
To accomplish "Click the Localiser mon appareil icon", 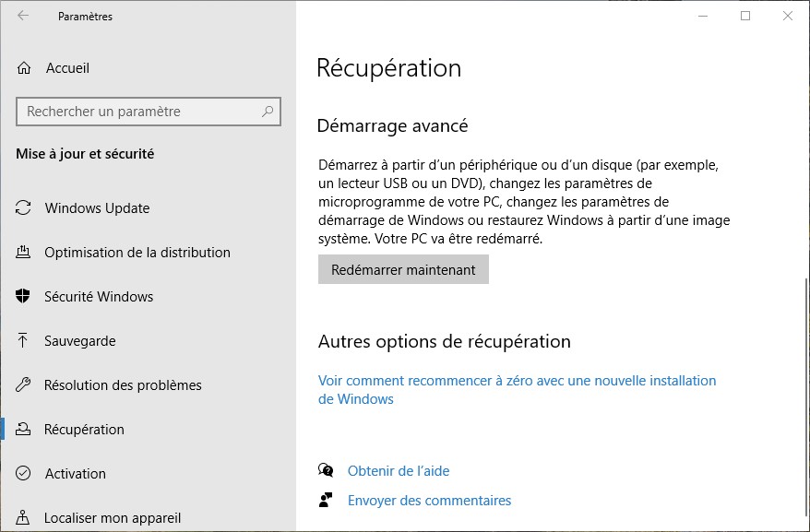I will [x=24, y=518].
